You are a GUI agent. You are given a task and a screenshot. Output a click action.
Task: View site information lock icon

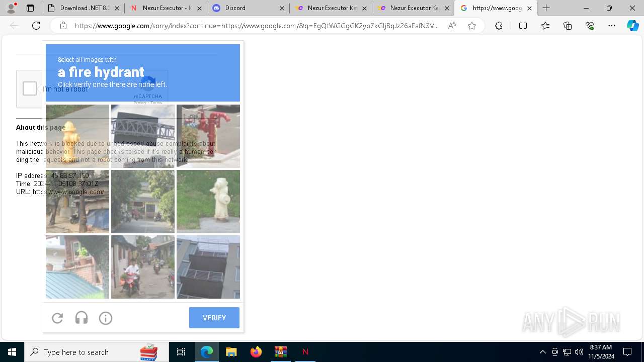(63, 26)
